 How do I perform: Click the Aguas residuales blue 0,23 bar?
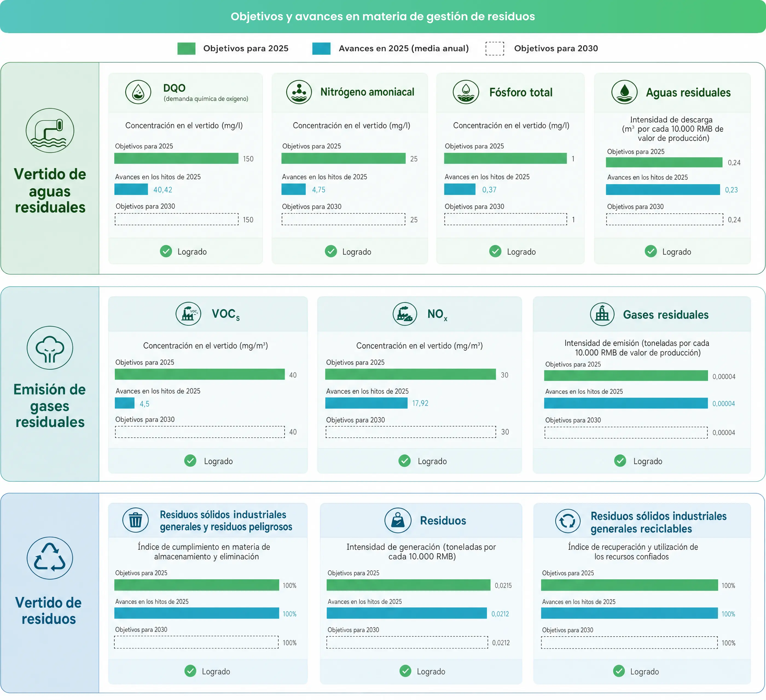tap(663, 189)
